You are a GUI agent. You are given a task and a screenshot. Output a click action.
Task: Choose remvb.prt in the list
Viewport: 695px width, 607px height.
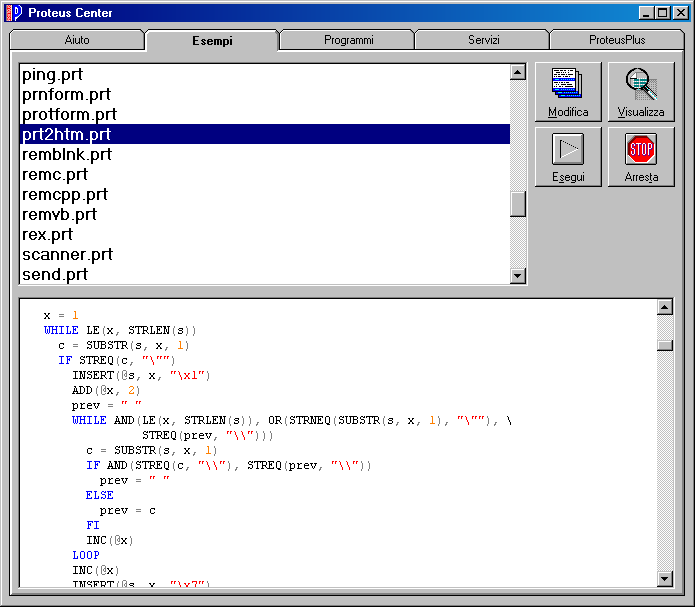click(265, 214)
